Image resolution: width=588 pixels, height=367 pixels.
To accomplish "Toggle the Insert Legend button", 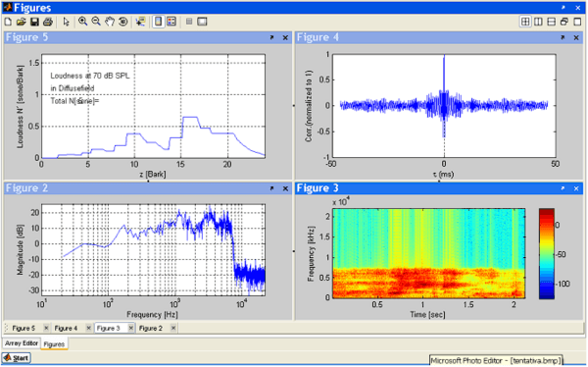I will [x=171, y=22].
